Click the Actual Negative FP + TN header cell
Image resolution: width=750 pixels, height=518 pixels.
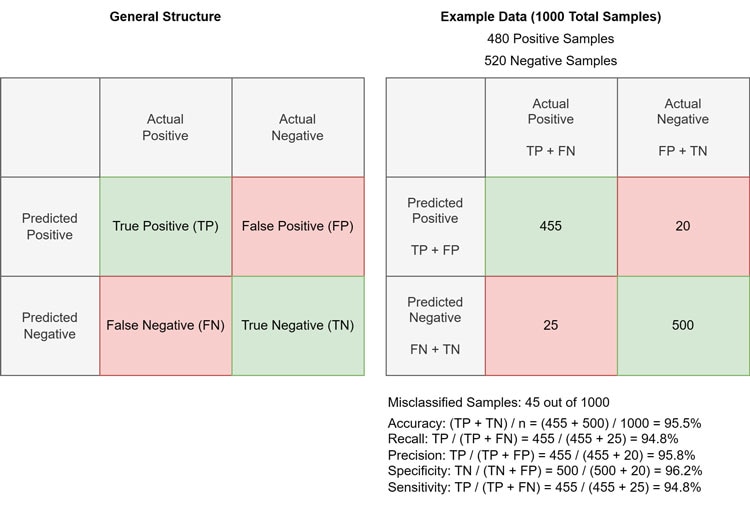683,127
